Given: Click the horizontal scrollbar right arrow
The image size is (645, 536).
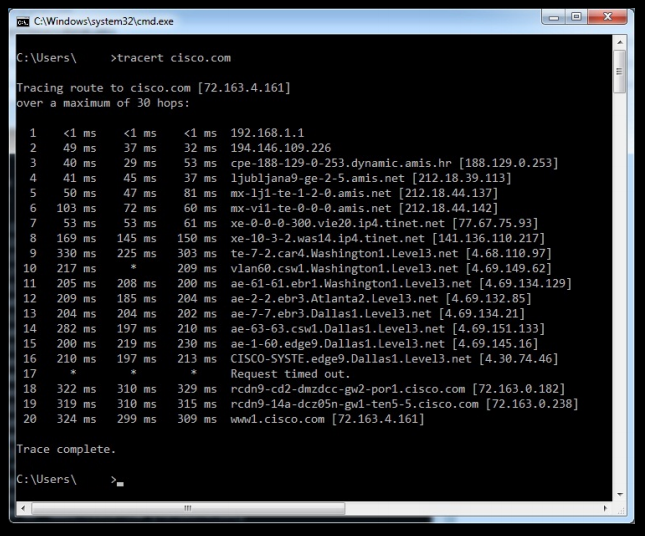Looking at the screenshot, I should tap(606, 508).
